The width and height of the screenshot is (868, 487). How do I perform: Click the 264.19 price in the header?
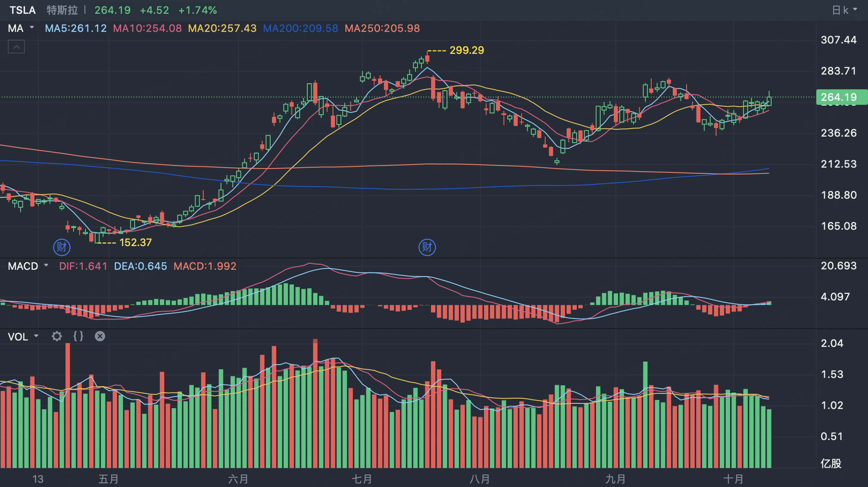point(112,10)
